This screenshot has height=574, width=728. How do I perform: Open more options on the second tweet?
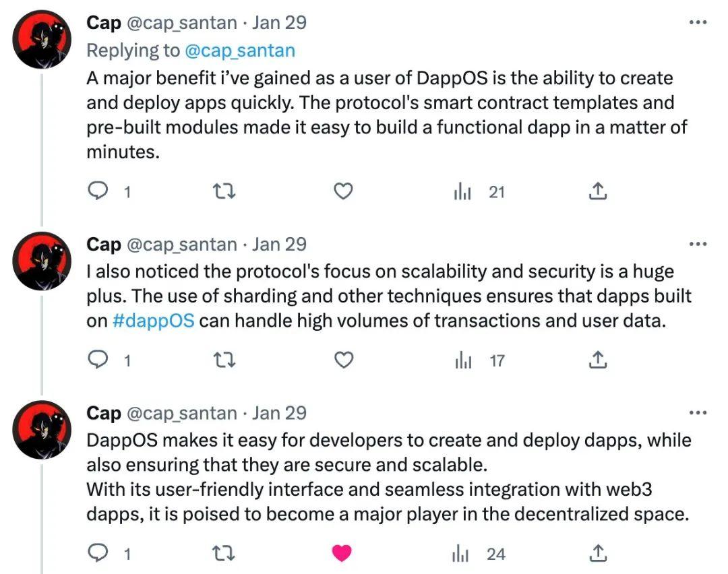(697, 244)
